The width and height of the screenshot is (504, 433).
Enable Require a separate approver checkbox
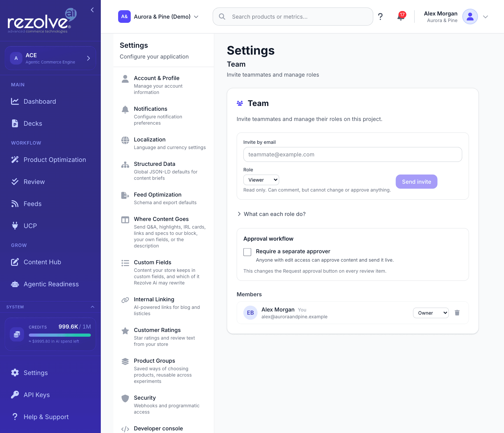tap(247, 252)
